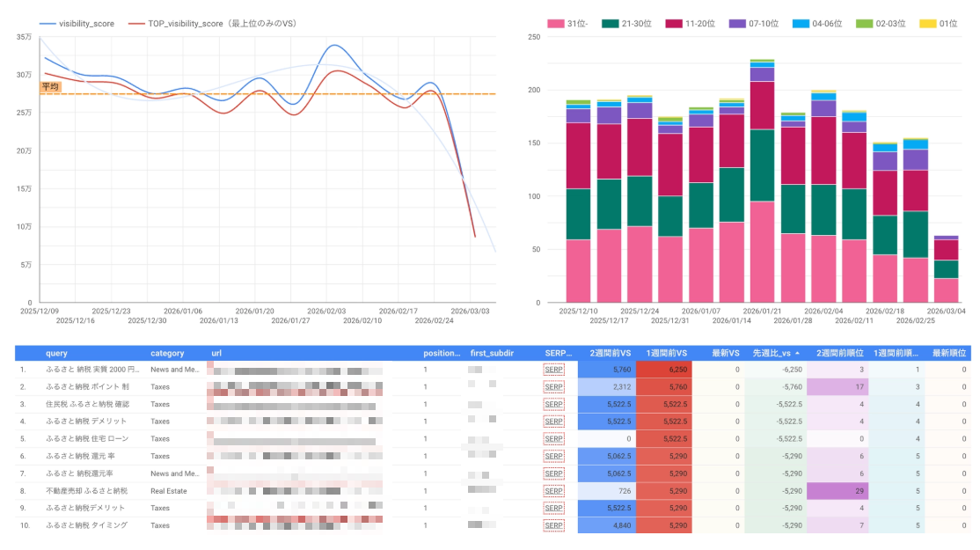Click the sort arrow on 先週比_vs column
980x550 pixels.
coord(798,353)
